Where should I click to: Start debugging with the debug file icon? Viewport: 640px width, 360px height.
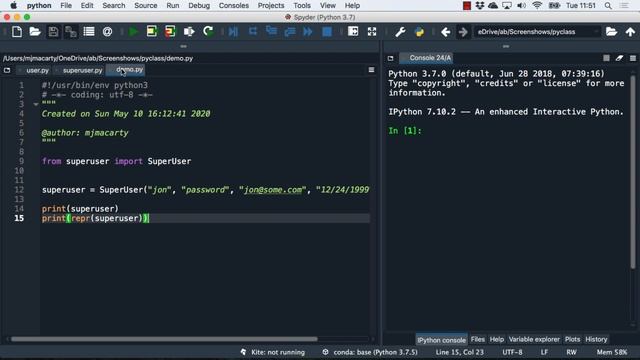tap(233, 31)
